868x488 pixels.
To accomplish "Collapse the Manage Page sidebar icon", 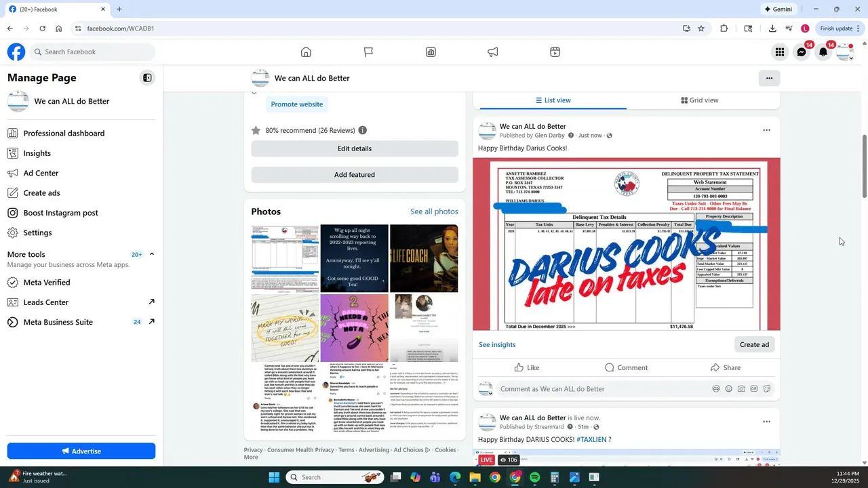I will pos(147,78).
